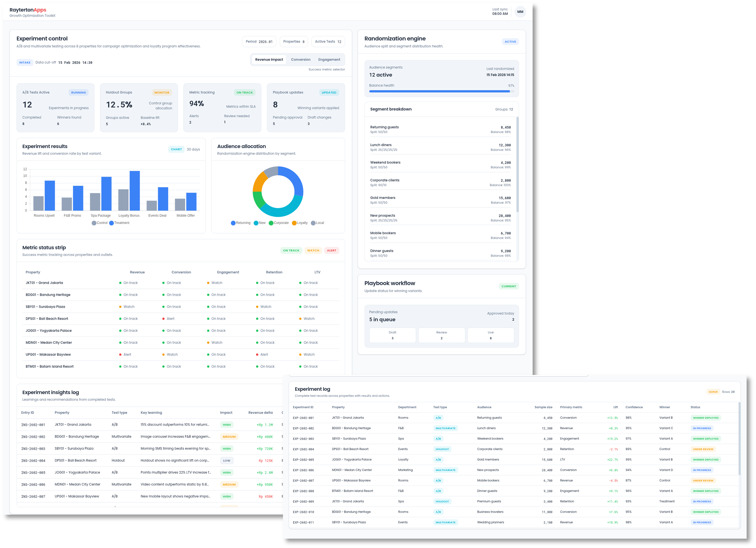
Task: Click the MONITOR badge on Holdout Groups card
Action: pyautogui.click(x=162, y=92)
